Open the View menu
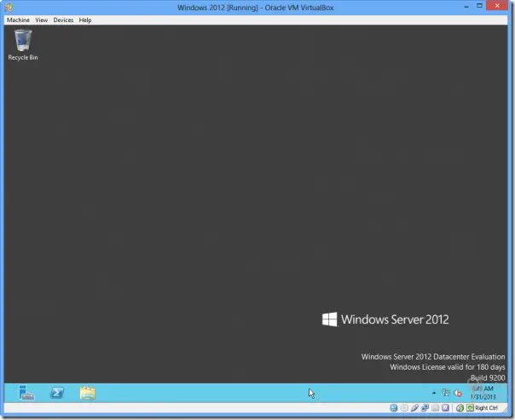515x420 pixels. [x=42, y=20]
